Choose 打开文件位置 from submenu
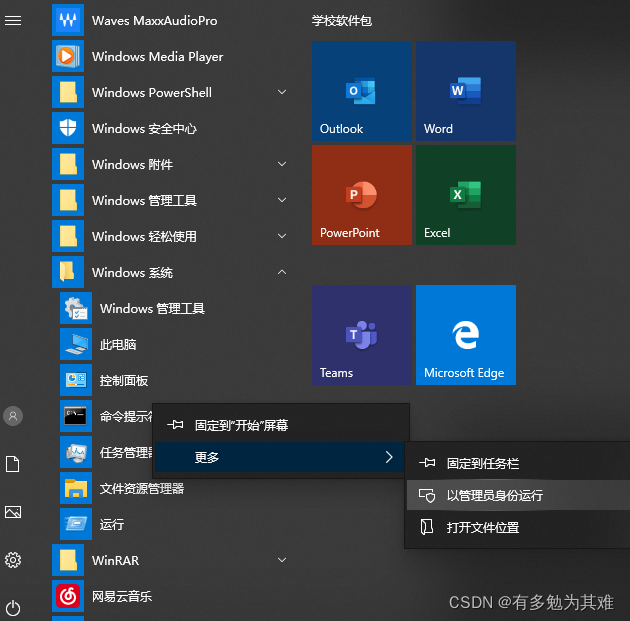The width and height of the screenshot is (630, 621). 518,527
